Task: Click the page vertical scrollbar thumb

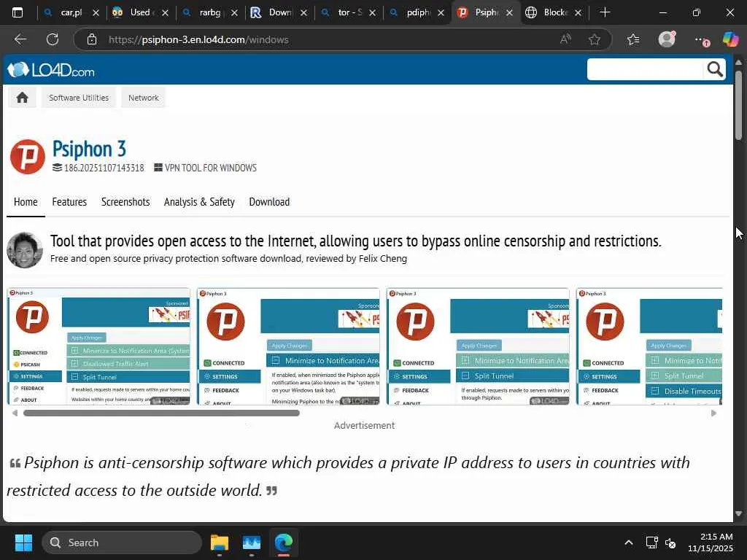Action: pyautogui.click(x=738, y=105)
